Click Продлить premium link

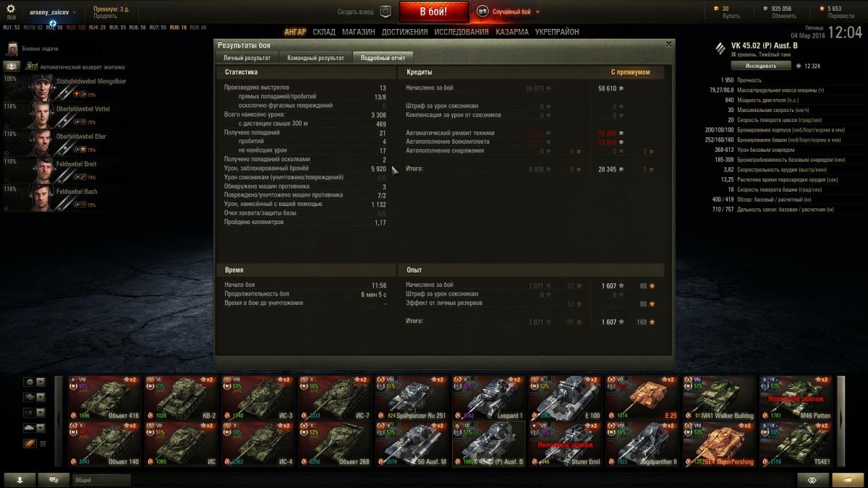[105, 15]
